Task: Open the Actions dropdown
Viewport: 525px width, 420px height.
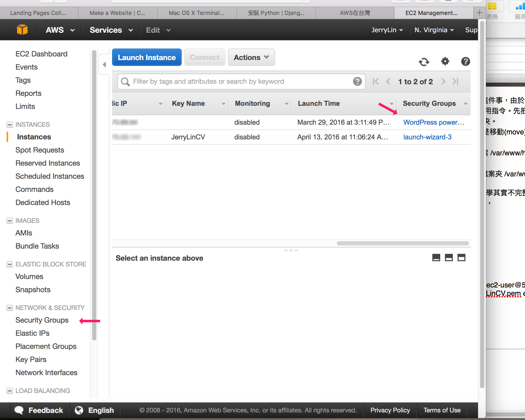Action: pyautogui.click(x=251, y=57)
